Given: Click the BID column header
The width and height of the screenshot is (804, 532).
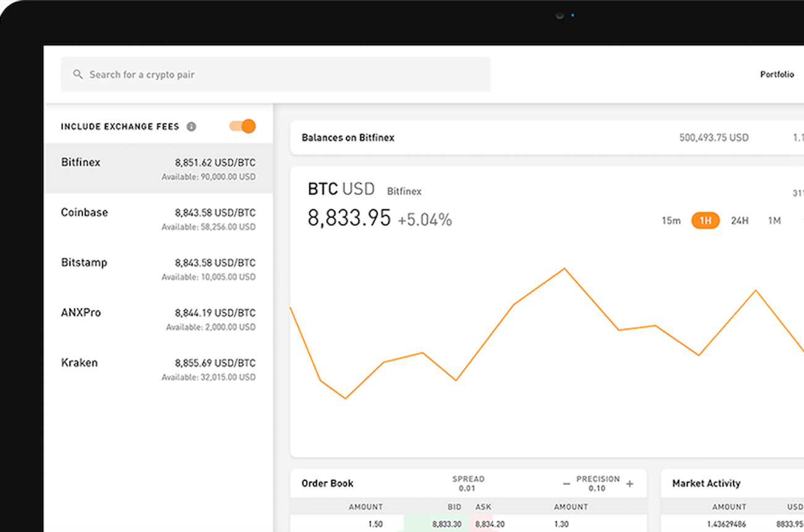Looking at the screenshot, I should pos(455,507).
